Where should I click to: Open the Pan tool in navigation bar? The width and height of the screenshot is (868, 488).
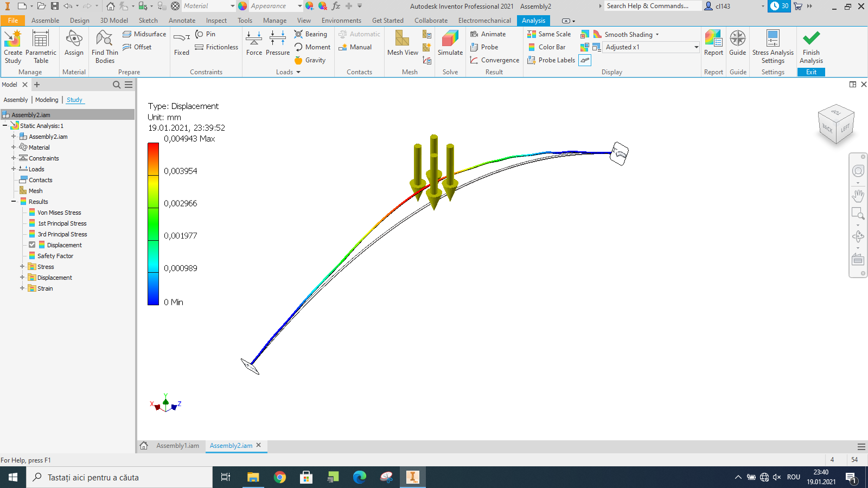(858, 195)
